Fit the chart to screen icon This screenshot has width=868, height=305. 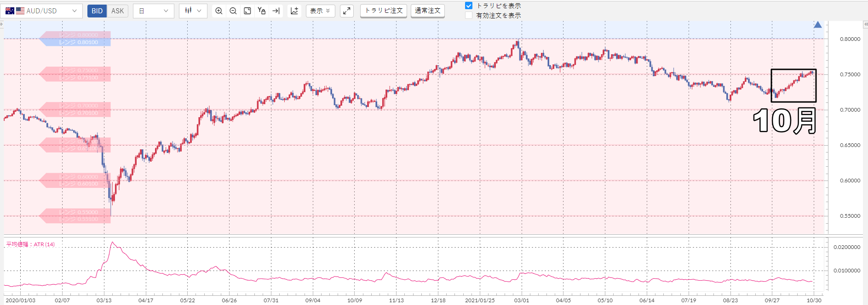point(247,11)
